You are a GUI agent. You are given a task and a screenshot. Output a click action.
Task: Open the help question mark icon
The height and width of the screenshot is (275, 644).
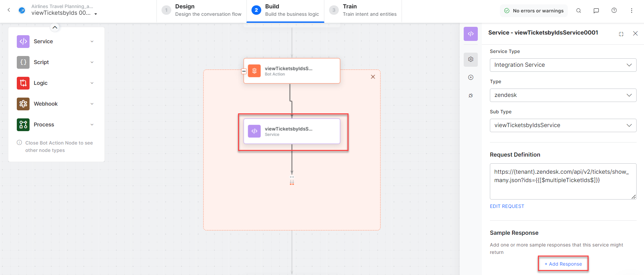(x=614, y=11)
